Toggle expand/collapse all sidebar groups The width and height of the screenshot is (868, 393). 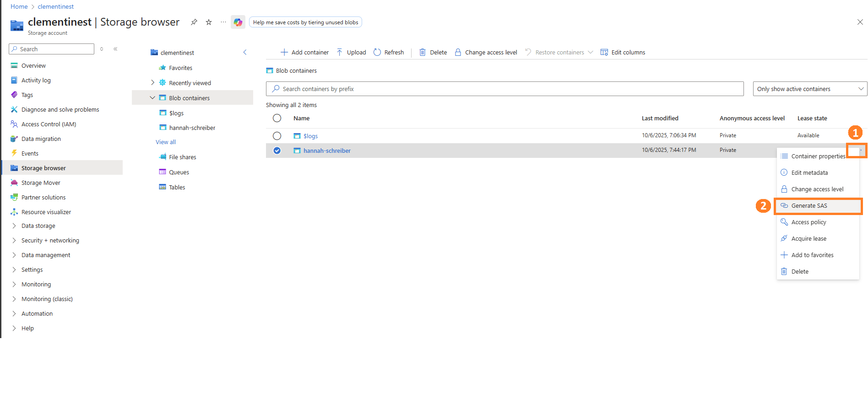102,49
